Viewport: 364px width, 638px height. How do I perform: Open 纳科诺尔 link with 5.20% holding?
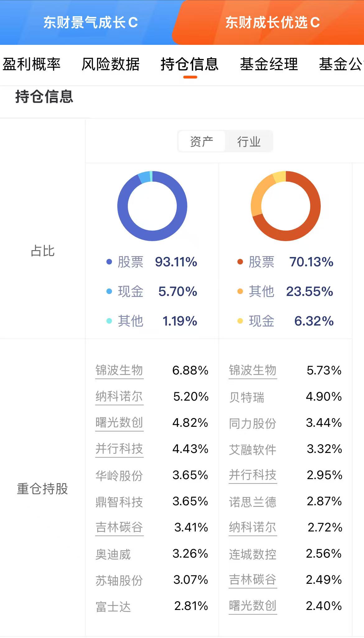pyautogui.click(x=119, y=397)
